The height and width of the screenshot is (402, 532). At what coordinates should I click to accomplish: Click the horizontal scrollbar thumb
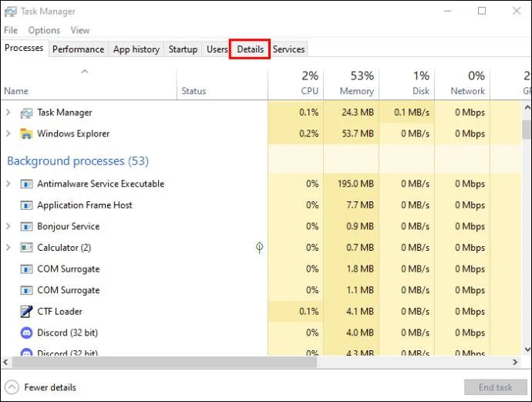pyautogui.click(x=164, y=363)
